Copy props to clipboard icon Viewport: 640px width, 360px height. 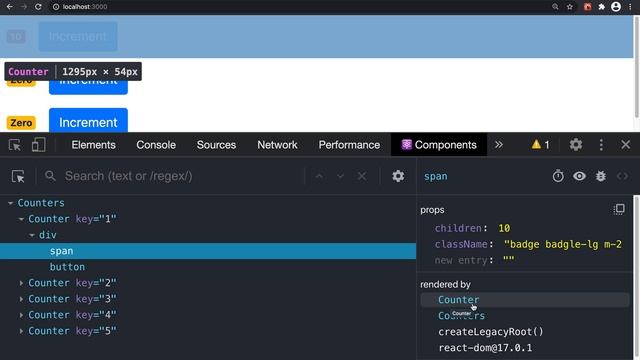click(x=619, y=209)
